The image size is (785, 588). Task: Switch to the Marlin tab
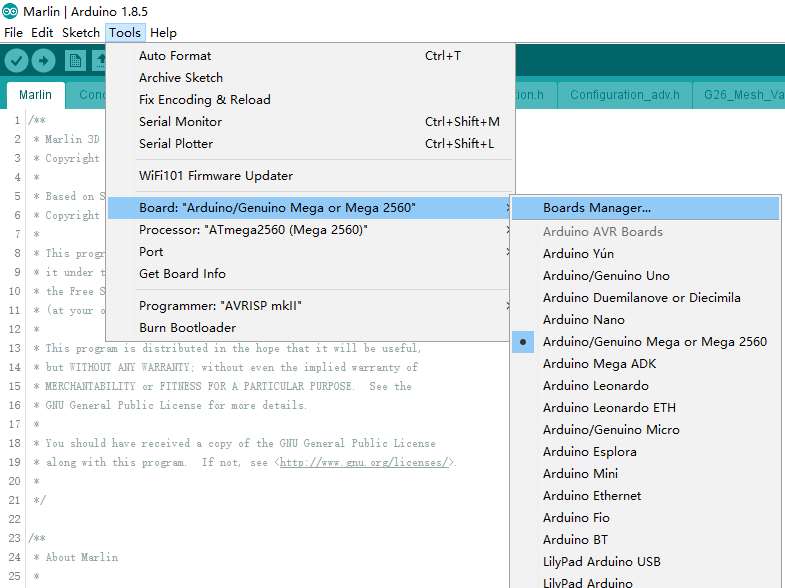click(36, 95)
